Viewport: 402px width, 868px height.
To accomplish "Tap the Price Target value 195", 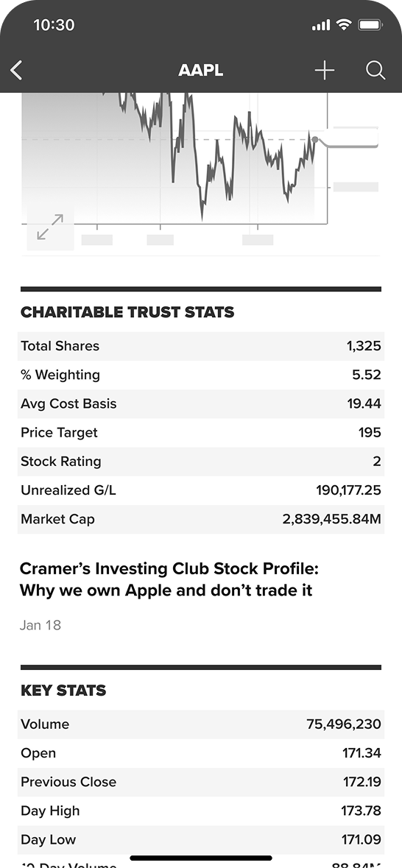I will [x=370, y=432].
